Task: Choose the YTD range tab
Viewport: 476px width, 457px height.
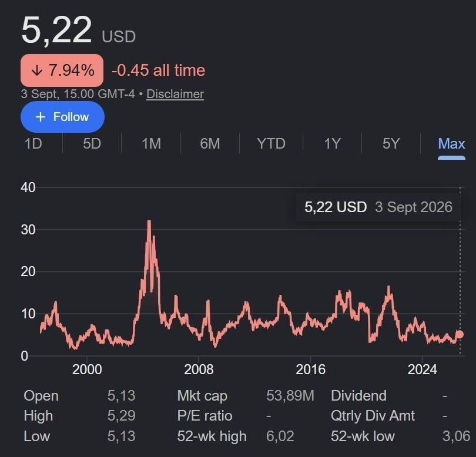Action: click(x=271, y=143)
